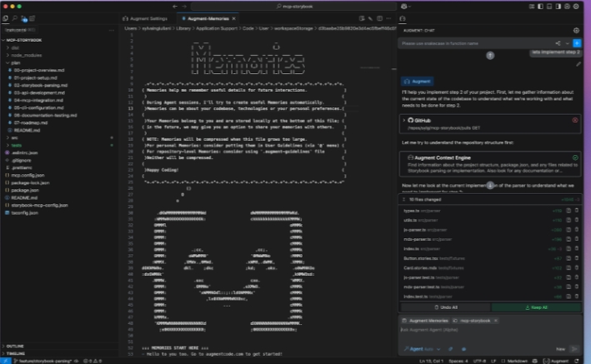Open Button.stories.tsx in changed files list
591x364 pixels.
point(433,258)
